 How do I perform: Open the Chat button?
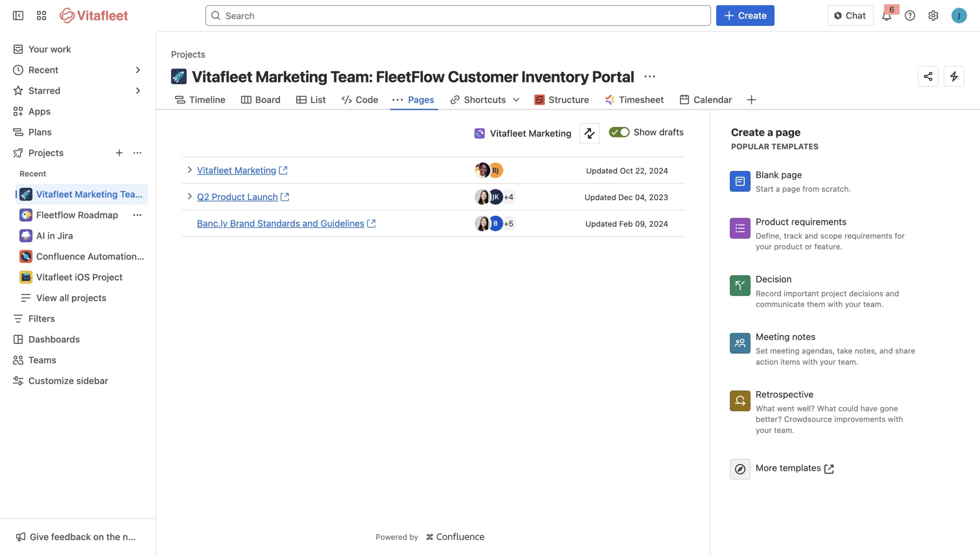[850, 16]
